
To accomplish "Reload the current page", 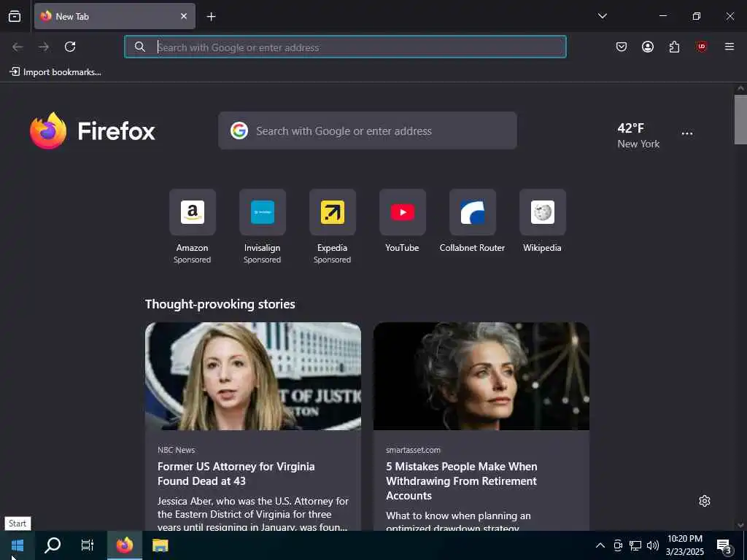I will pyautogui.click(x=70, y=47).
